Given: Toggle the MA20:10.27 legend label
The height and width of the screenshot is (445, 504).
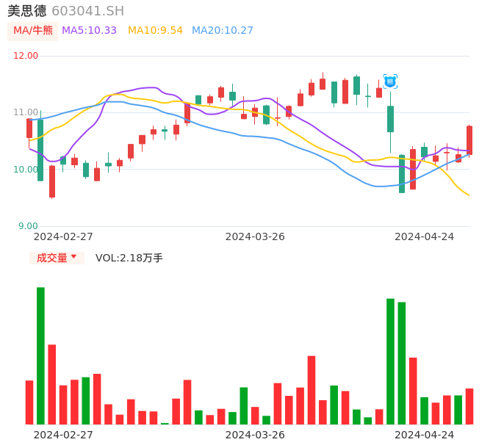Looking at the screenshot, I should [222, 31].
